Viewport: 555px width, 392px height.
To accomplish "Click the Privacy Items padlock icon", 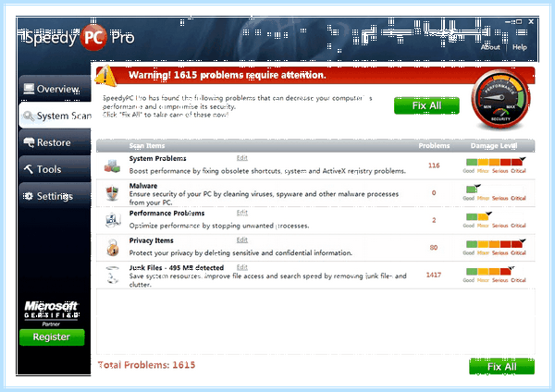I will coord(113,247).
